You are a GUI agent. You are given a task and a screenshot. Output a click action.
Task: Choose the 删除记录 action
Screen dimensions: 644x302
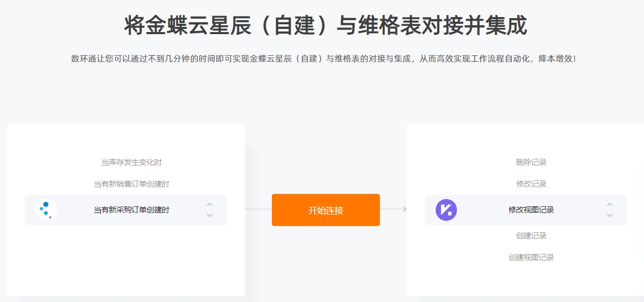point(531,162)
